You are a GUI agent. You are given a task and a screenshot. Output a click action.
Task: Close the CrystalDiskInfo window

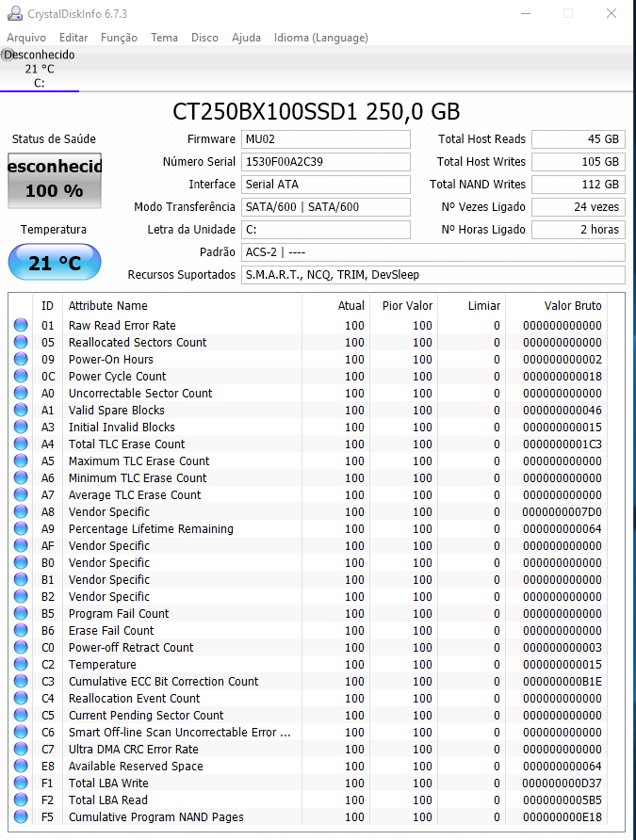coord(612,13)
